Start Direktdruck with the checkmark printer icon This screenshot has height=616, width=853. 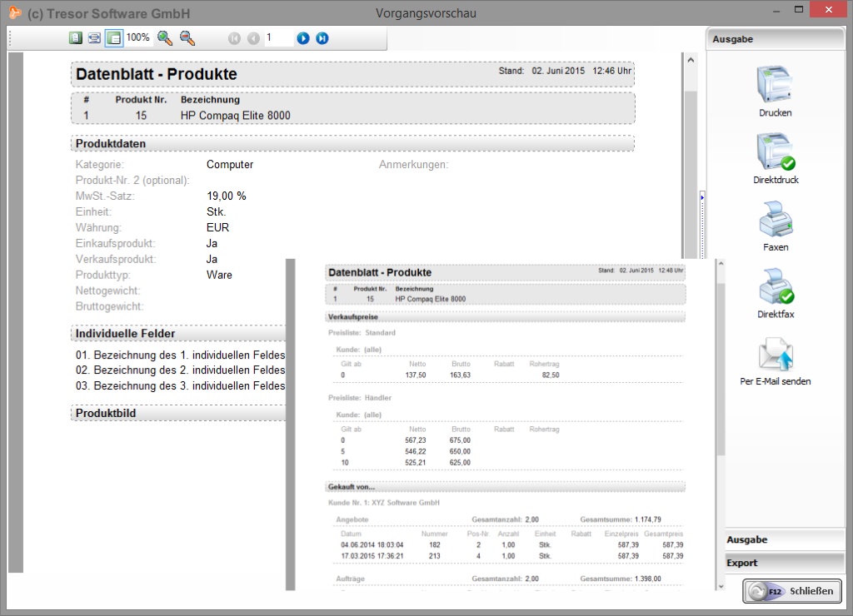click(x=775, y=152)
